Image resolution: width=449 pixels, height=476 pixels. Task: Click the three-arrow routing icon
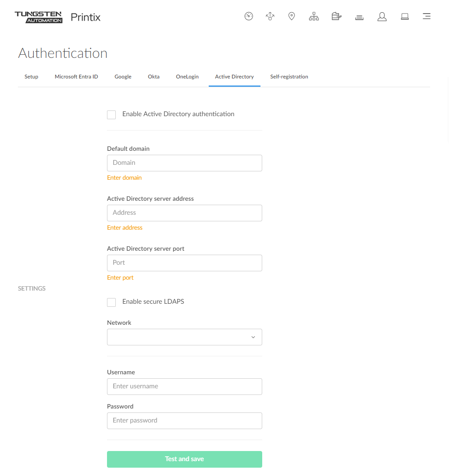point(270,17)
